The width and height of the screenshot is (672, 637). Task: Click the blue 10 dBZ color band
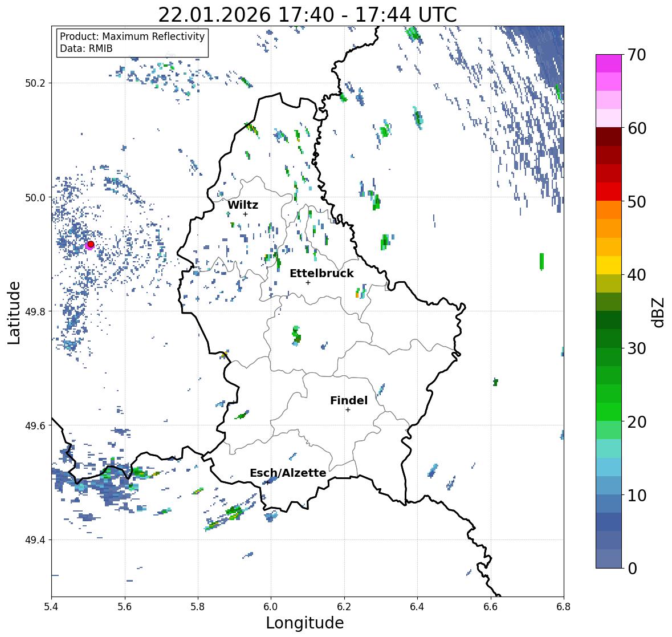click(x=609, y=485)
